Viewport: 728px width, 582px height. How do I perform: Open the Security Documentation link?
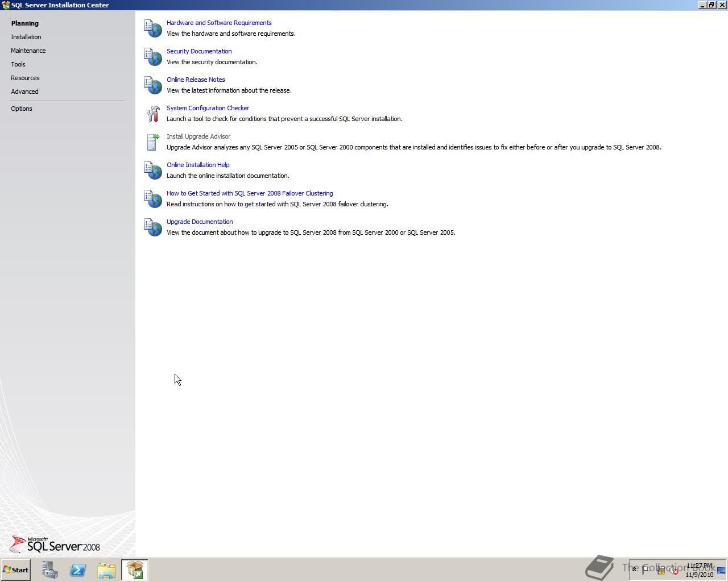pos(199,51)
